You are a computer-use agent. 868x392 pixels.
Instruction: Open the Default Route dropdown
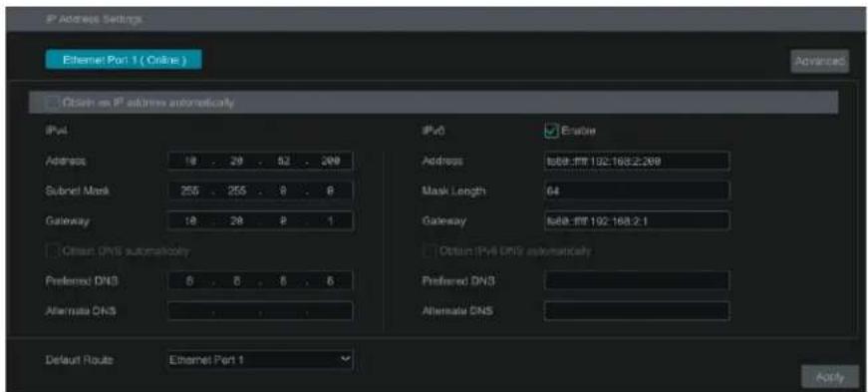coord(260,360)
